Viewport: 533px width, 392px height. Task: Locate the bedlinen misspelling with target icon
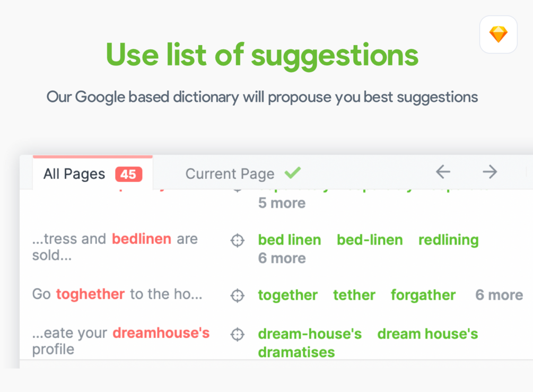pyautogui.click(x=237, y=240)
